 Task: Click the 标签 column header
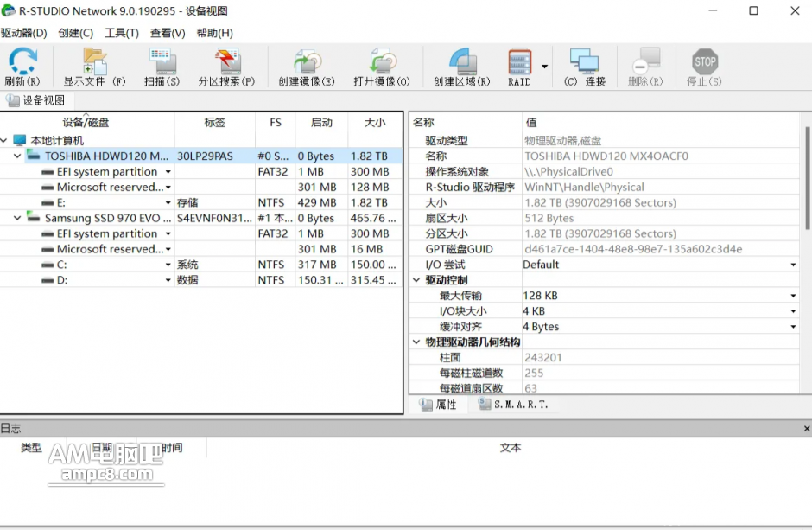(215, 123)
